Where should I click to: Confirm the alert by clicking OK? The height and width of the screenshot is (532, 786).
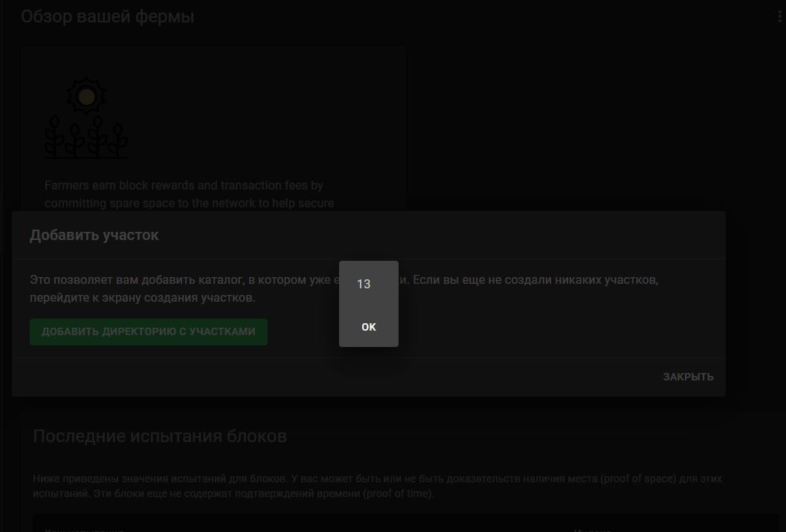(x=368, y=327)
